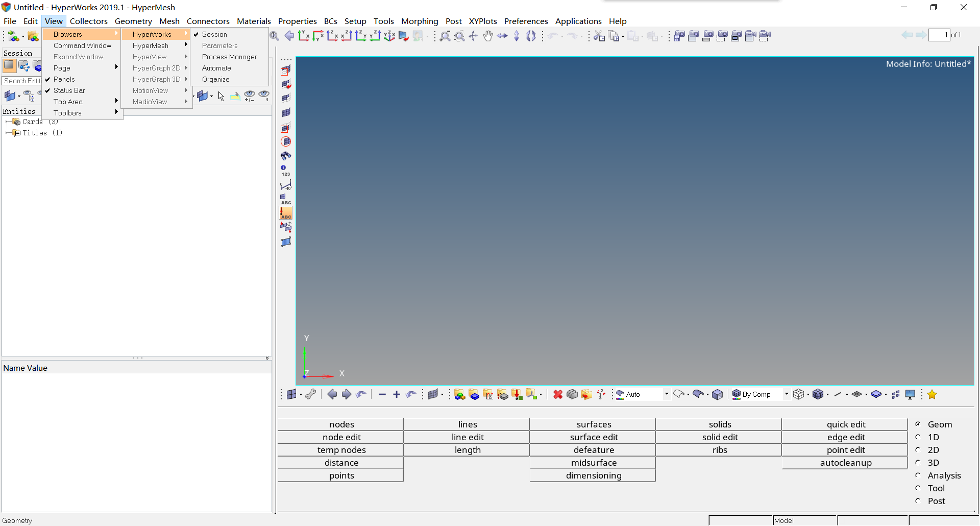Select the Tool radio button

coord(918,488)
